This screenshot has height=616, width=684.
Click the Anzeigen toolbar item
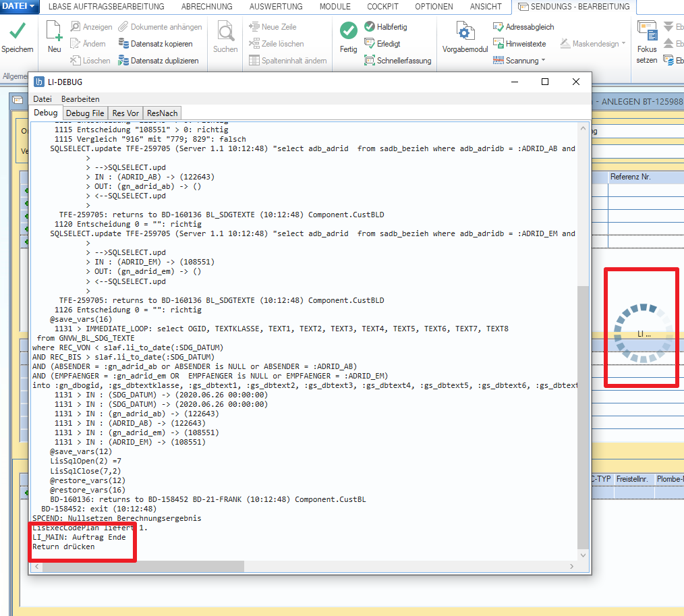(91, 27)
